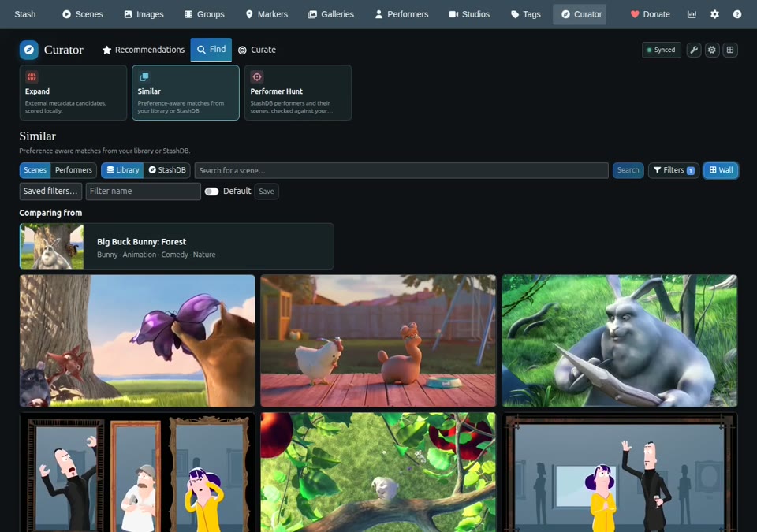Select the Find tab
The image size is (757, 532).
pos(211,49)
